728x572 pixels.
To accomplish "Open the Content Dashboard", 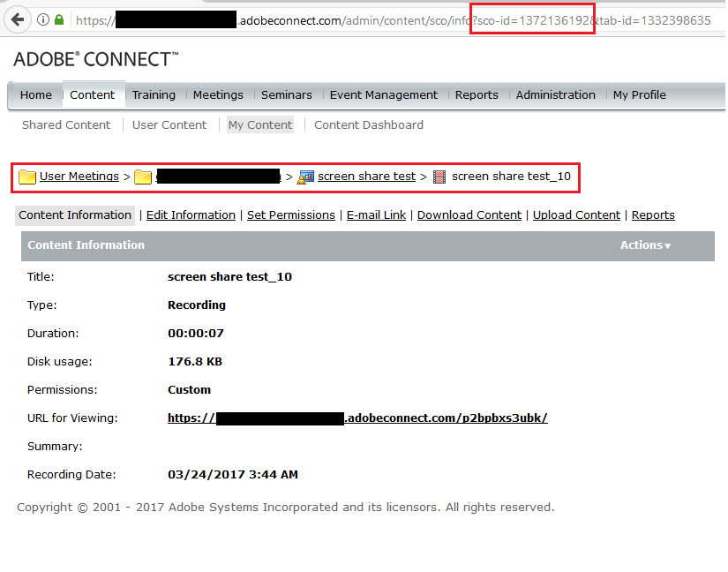I will [368, 124].
